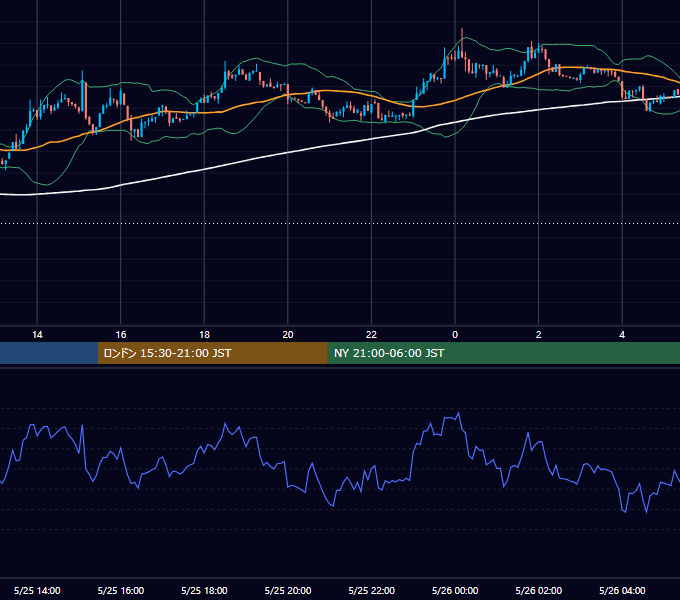Click the 5/25 16:00 date label

pos(121,590)
